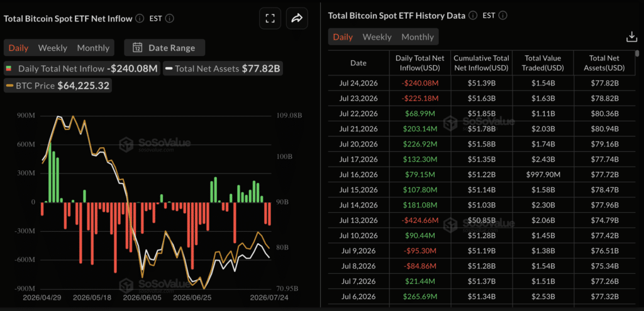Click the $80.94B net assets cell
The height and width of the screenshot is (311, 644).
point(604,129)
